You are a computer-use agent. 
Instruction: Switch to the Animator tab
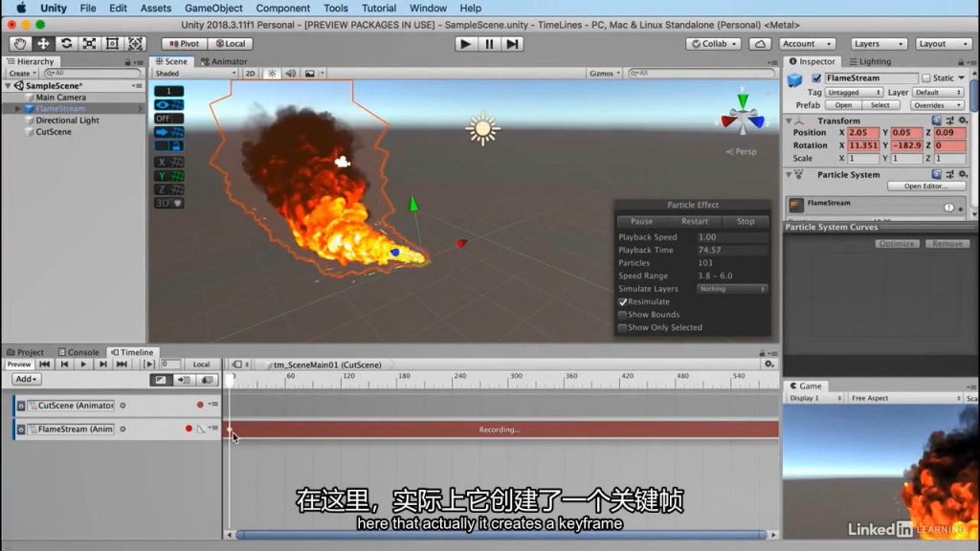(x=224, y=61)
